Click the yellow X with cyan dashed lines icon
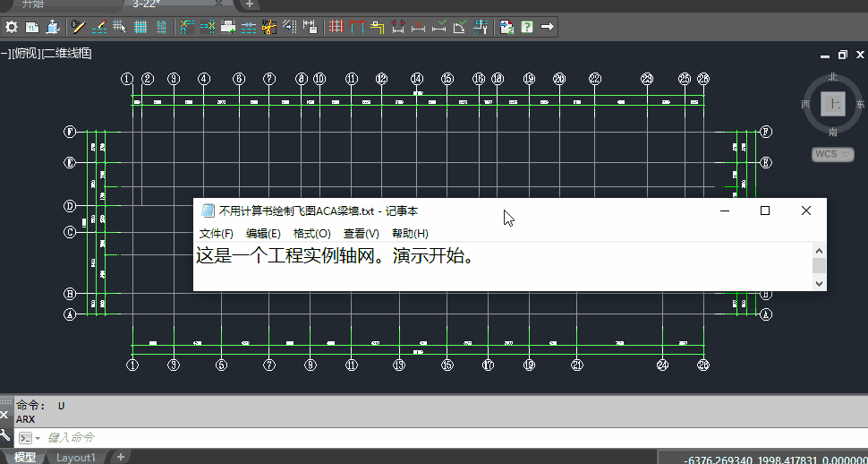 [186, 27]
